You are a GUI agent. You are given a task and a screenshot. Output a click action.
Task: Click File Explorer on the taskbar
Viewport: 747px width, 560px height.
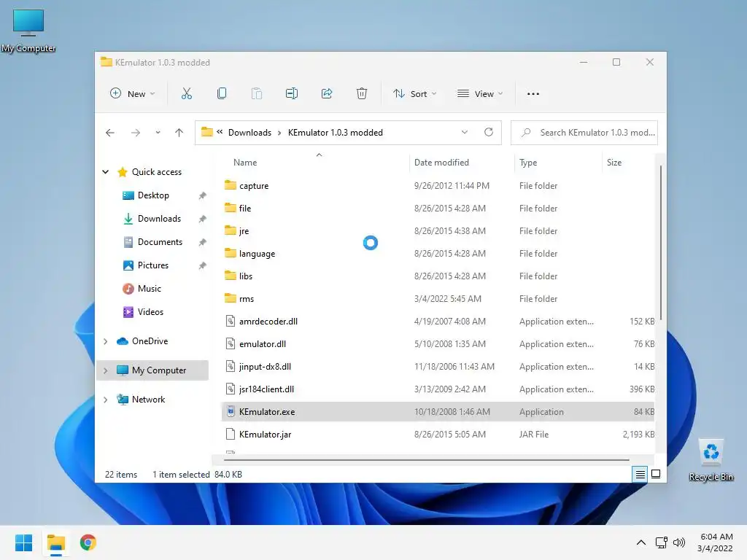tap(56, 542)
